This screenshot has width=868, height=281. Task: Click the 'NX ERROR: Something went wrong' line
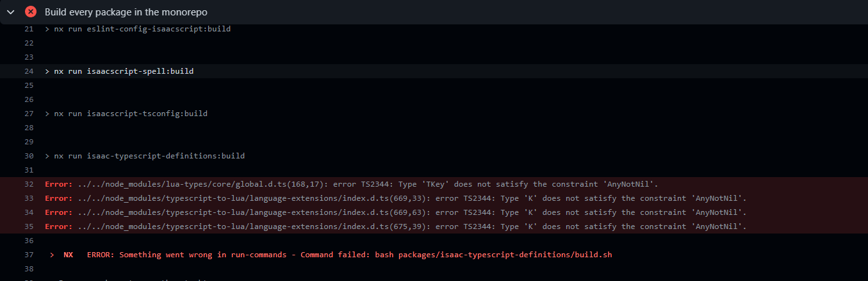[x=331, y=255]
